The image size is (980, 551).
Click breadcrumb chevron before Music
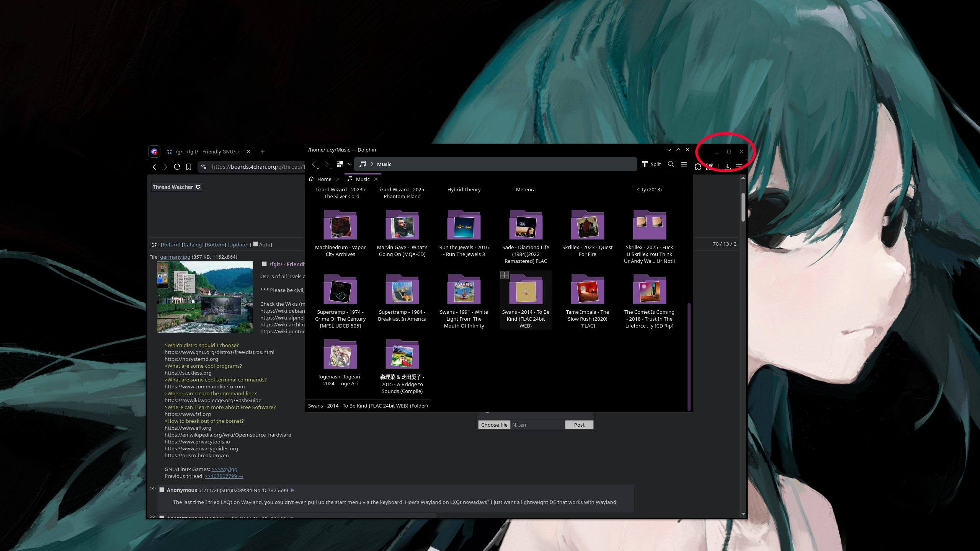372,164
